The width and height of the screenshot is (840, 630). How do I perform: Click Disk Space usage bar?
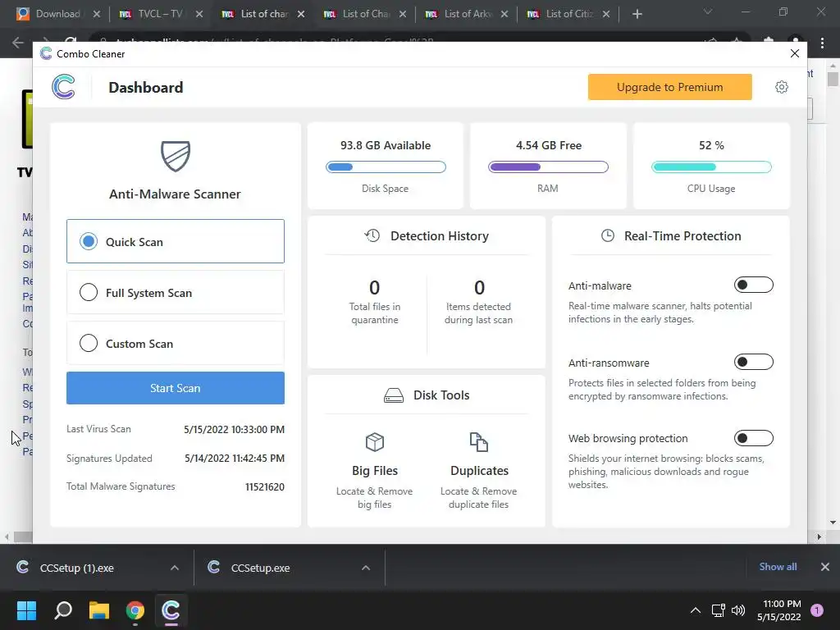[386, 167]
